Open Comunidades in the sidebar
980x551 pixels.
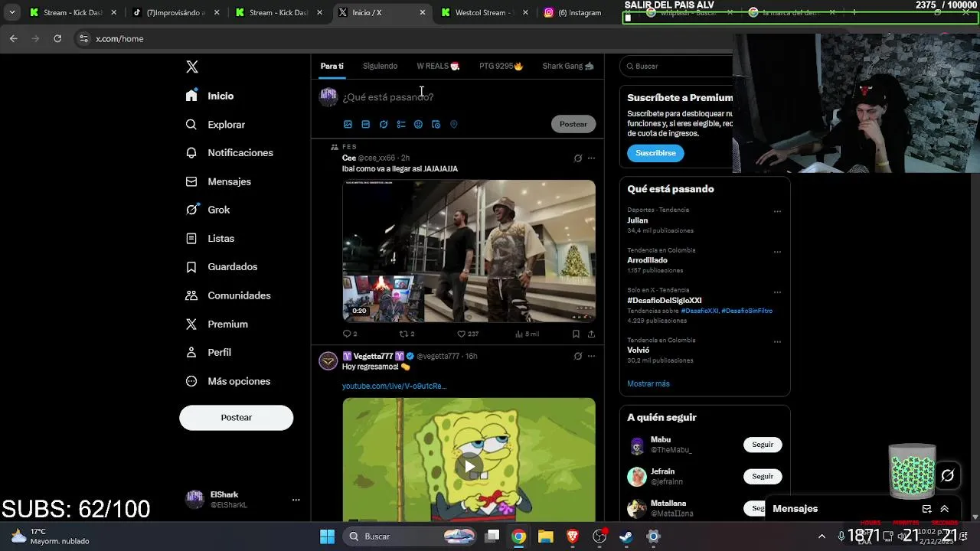click(228, 295)
